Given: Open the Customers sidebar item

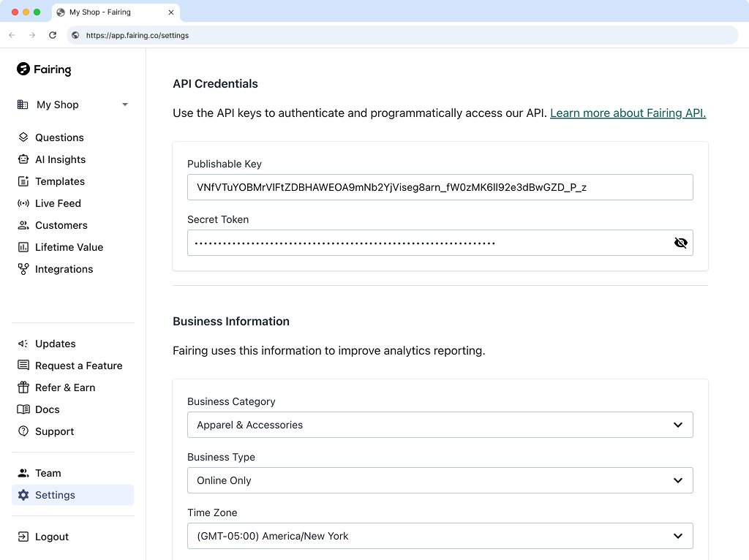Looking at the screenshot, I should 61,225.
